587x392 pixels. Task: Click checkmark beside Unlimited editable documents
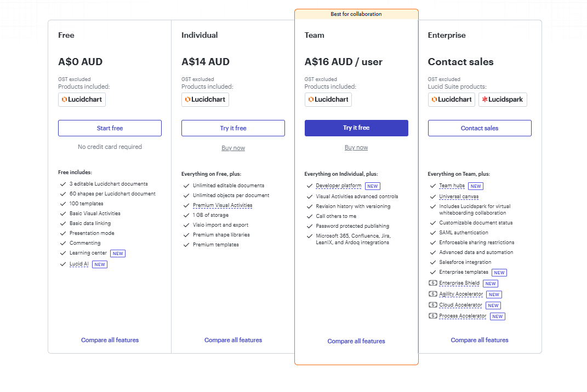[186, 186]
